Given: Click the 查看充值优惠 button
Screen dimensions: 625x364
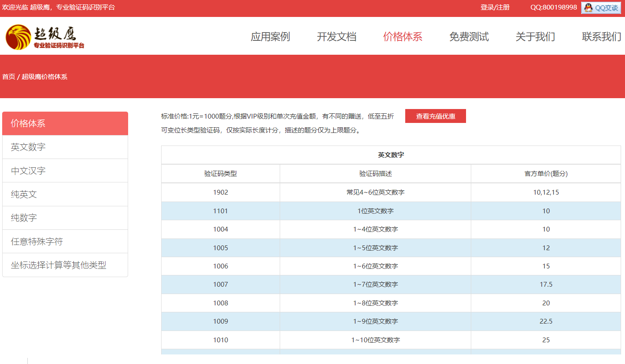Looking at the screenshot, I should (436, 116).
